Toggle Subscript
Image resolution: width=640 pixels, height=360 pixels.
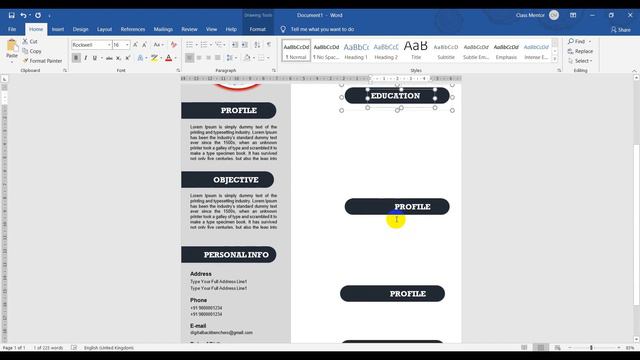[118, 58]
